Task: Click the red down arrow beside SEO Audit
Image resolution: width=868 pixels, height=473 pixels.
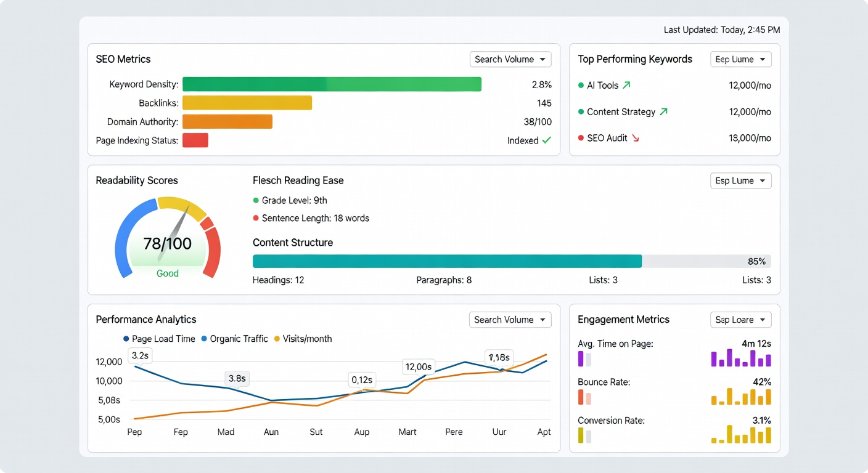Action: pyautogui.click(x=636, y=138)
